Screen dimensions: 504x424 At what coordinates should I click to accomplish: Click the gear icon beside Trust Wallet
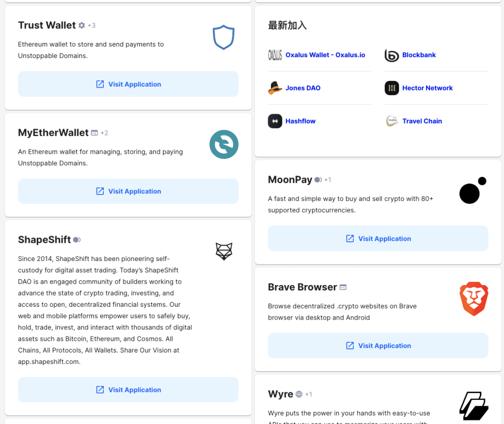(x=82, y=26)
